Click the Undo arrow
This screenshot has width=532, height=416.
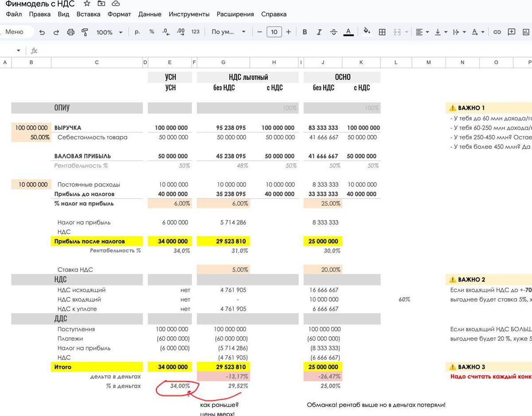[42, 32]
